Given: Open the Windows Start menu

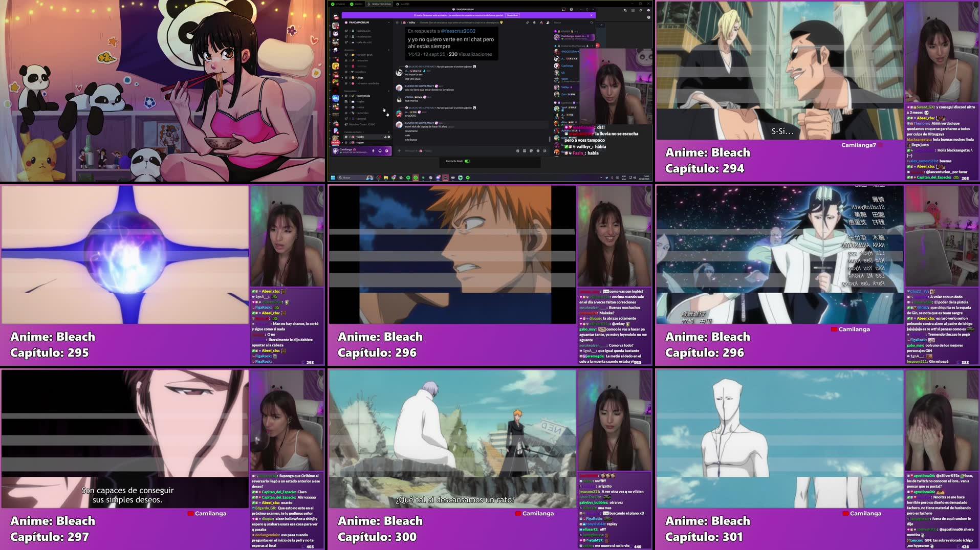Looking at the screenshot, I should coord(333,178).
